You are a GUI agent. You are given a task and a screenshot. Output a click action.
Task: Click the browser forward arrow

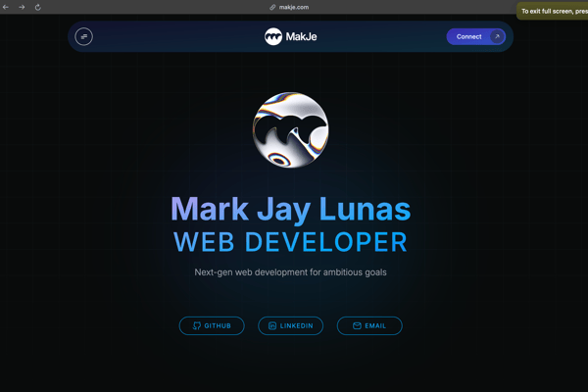(x=22, y=7)
